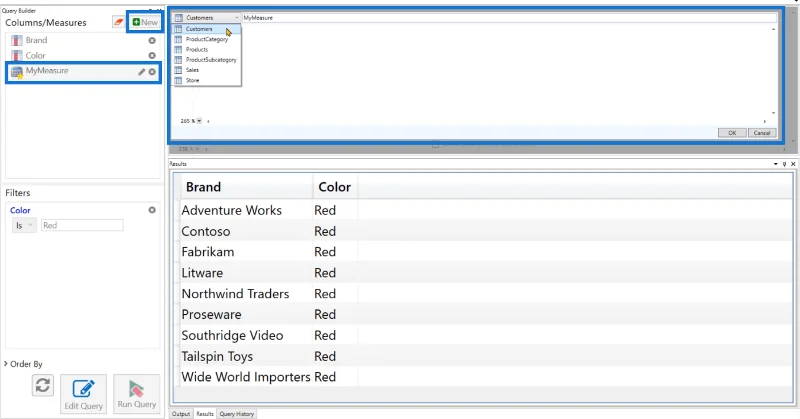The width and height of the screenshot is (800, 419).
Task: Open the 'Is' filter operator dropdown
Action: (x=24, y=225)
